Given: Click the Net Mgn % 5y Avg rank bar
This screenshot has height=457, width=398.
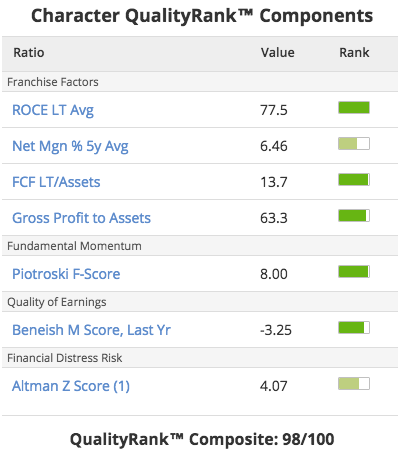Looking at the screenshot, I should click(x=354, y=144).
